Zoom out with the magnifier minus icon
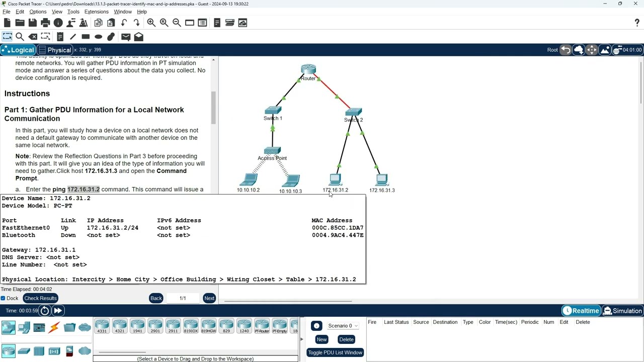Screen dimensions: 644x362 [177, 23]
